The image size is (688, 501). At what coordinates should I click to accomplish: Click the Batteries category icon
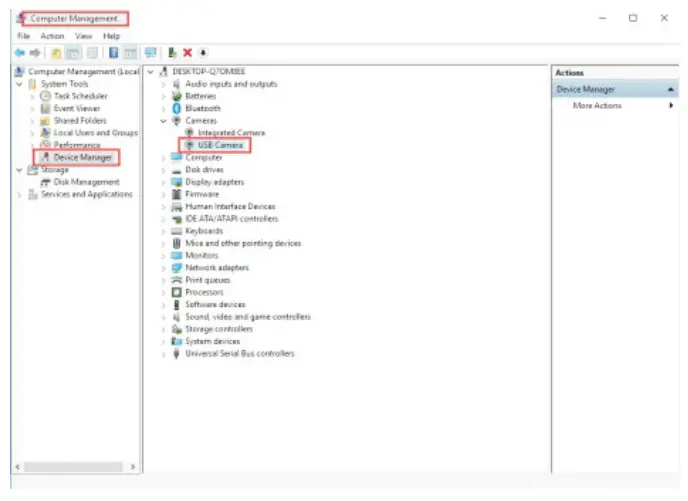pyautogui.click(x=176, y=96)
